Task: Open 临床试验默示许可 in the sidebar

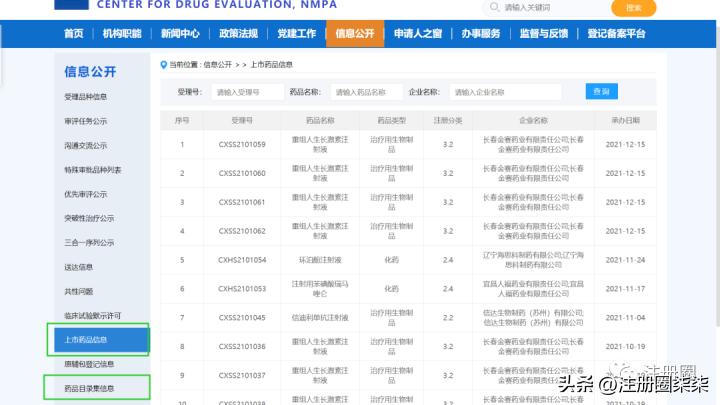Action: click(93, 315)
